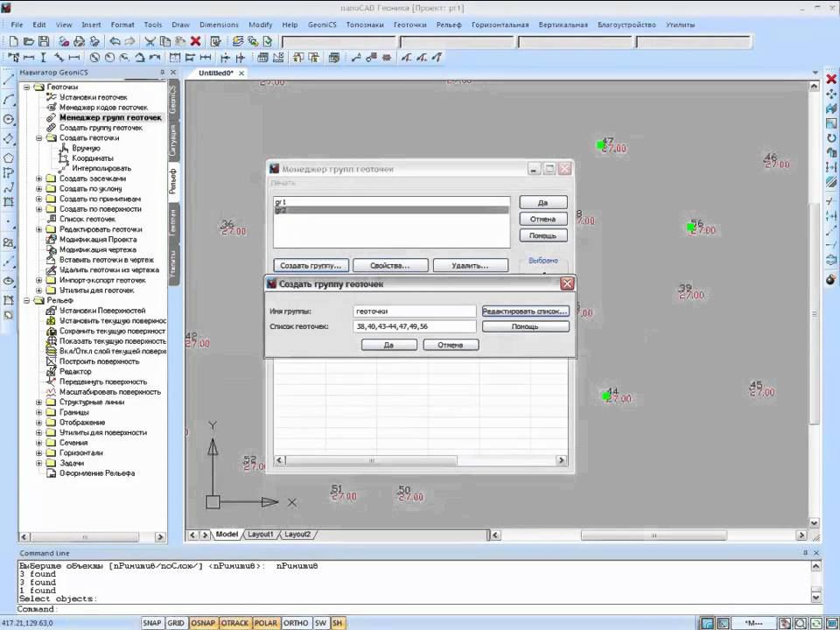Click Удалить... button in group manager
Screen dimensions: 840x630
pos(471,266)
